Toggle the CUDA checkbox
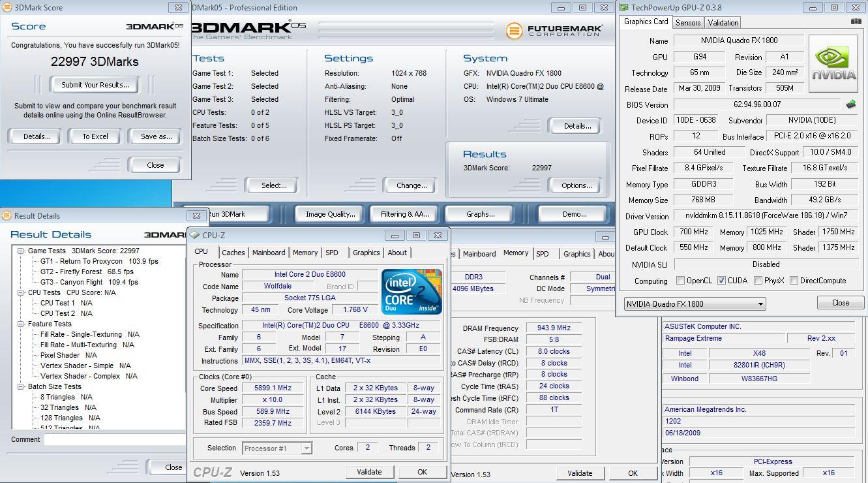Viewport: 868px width, 483px height. (x=721, y=281)
